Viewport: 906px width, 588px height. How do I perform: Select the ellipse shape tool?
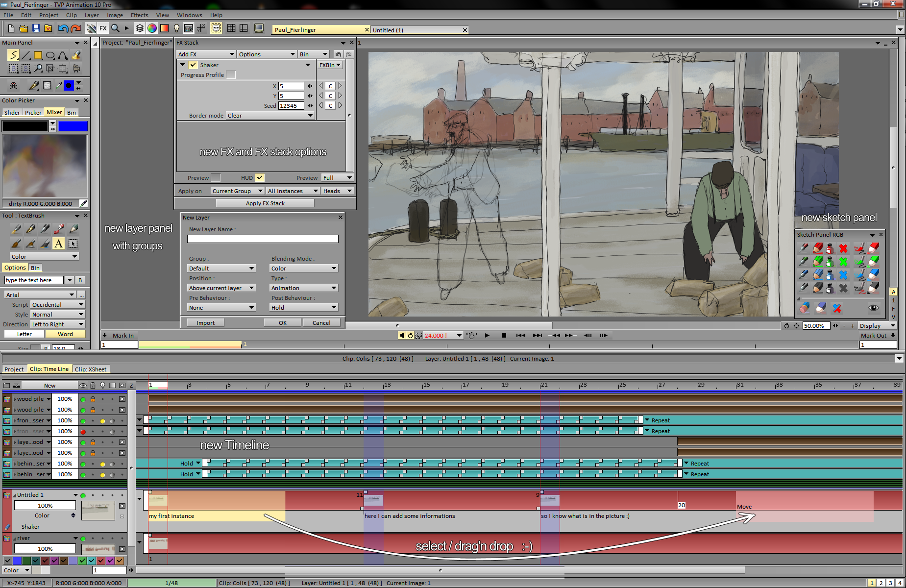point(50,55)
